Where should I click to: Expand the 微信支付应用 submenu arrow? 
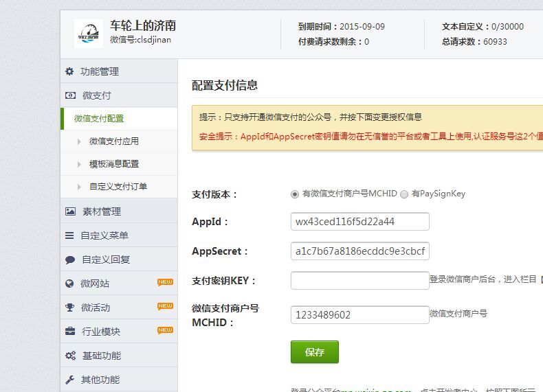pyautogui.click(x=80, y=141)
